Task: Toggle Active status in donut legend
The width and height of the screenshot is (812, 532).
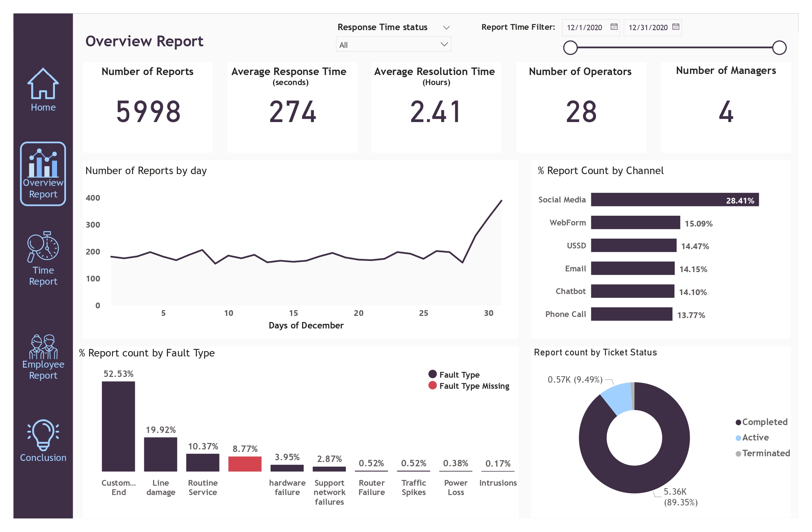Action: 755,438
